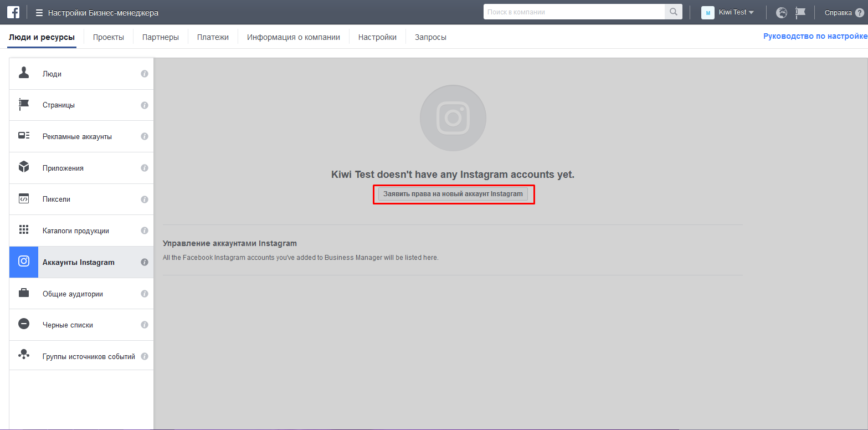Image resolution: width=868 pixels, height=430 pixels.
Task: Open the flag Pages icon in top bar
Action: click(800, 12)
